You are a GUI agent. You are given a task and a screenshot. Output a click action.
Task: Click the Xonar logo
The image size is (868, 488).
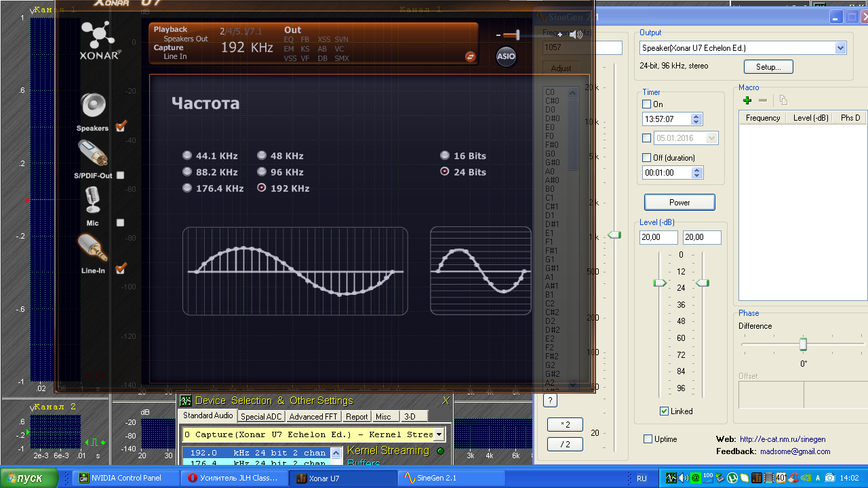pyautogui.click(x=100, y=41)
